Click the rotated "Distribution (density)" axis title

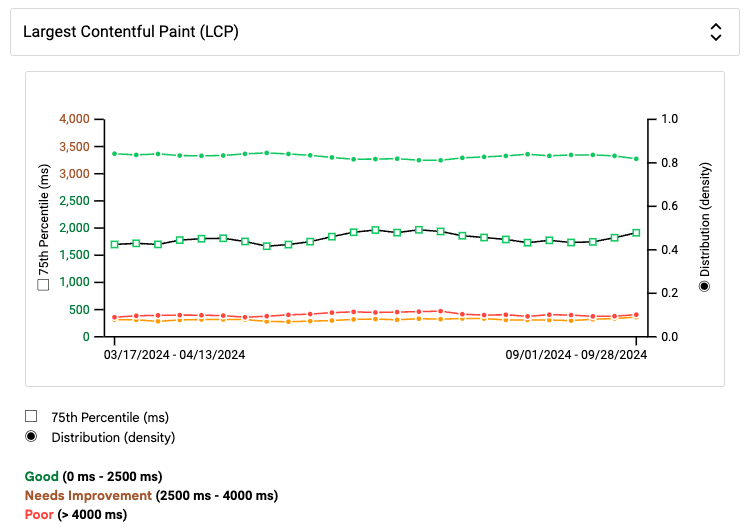pos(704,220)
